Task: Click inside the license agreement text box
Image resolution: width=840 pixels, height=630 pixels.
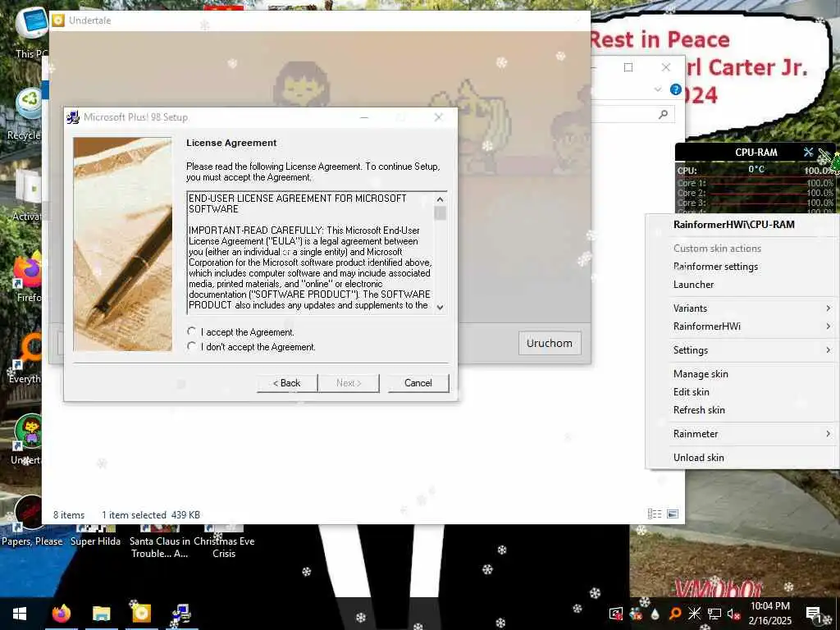Action: point(311,252)
